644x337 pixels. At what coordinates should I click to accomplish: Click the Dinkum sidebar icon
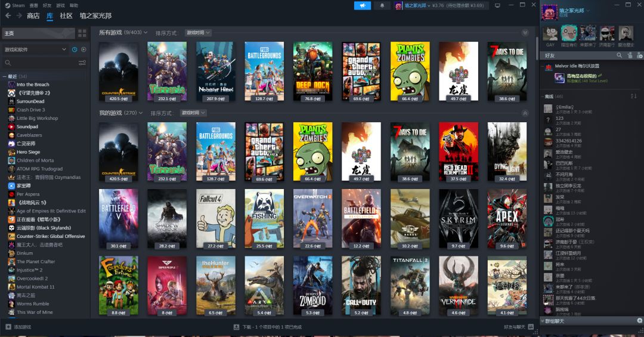pyautogui.click(x=11, y=253)
